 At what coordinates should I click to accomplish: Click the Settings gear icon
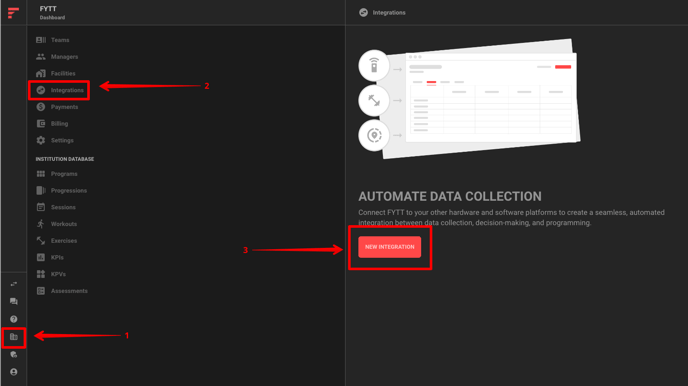(41, 140)
